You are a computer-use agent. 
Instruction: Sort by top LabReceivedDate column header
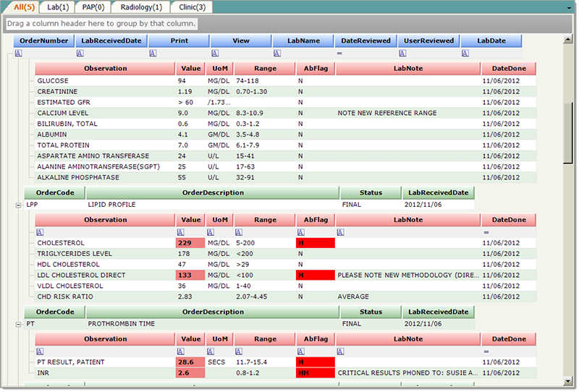[x=111, y=41]
